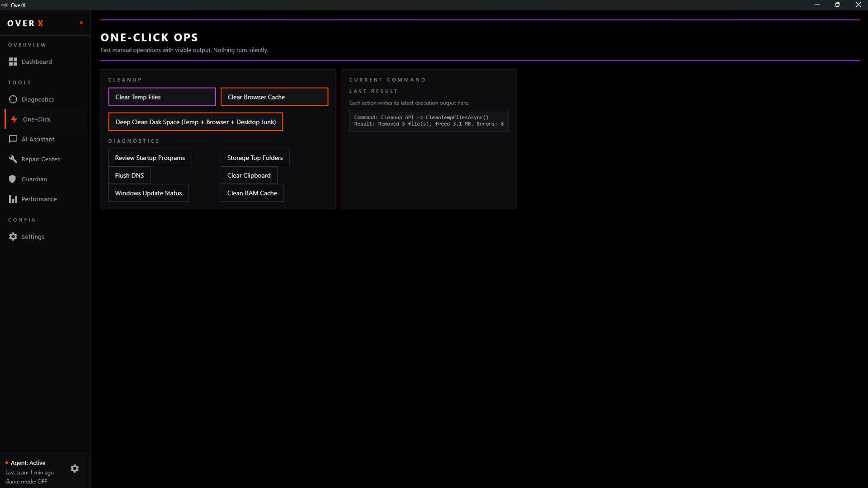Viewport: 868px width, 488px height.
Task: Open Storage Top Folders report
Action: click(255, 158)
